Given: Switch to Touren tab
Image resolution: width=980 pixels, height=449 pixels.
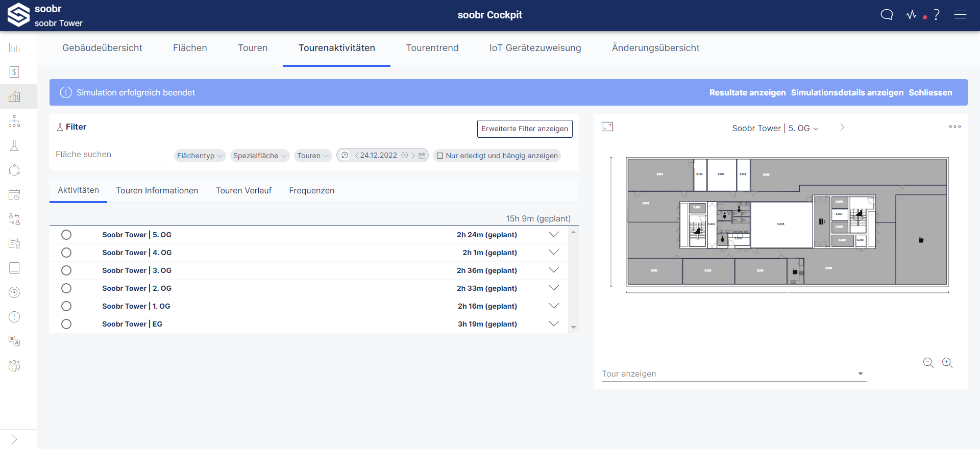Looking at the screenshot, I should click(x=253, y=48).
